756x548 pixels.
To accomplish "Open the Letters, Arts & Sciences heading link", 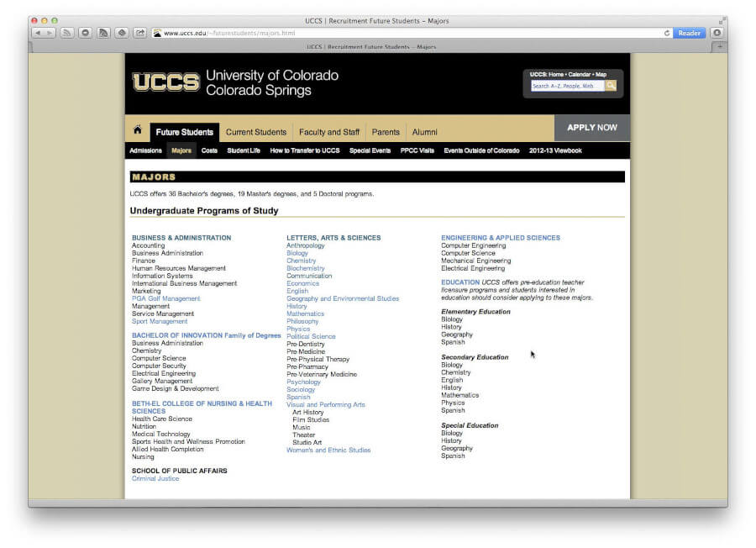I will [333, 238].
